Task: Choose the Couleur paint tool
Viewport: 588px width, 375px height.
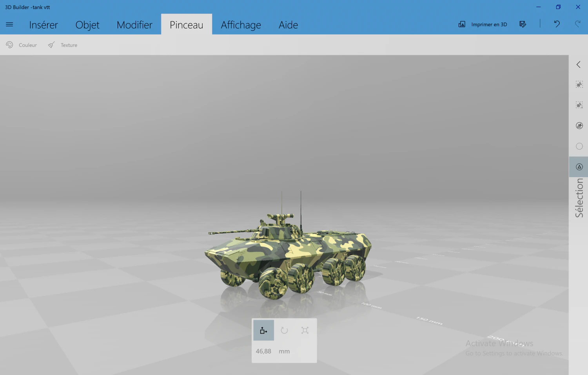Action: point(21,45)
